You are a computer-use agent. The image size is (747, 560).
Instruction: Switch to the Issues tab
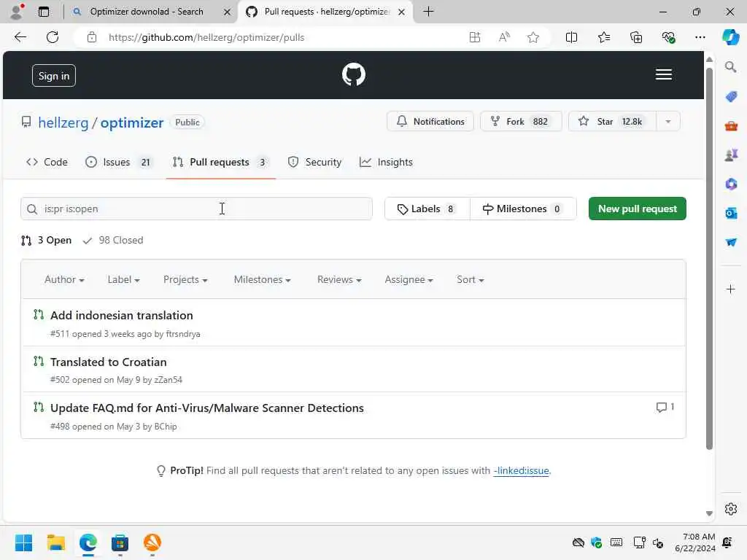(x=119, y=163)
